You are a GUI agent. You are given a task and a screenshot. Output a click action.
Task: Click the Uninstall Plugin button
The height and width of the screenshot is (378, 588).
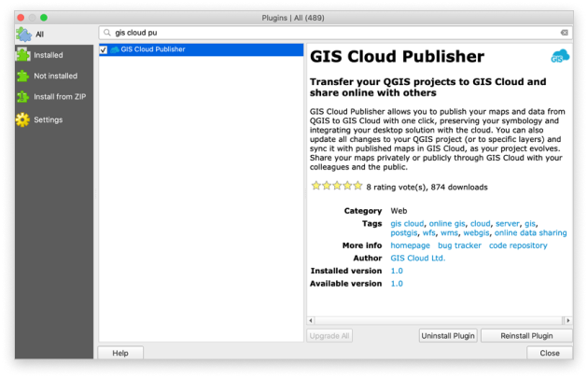[x=448, y=336]
